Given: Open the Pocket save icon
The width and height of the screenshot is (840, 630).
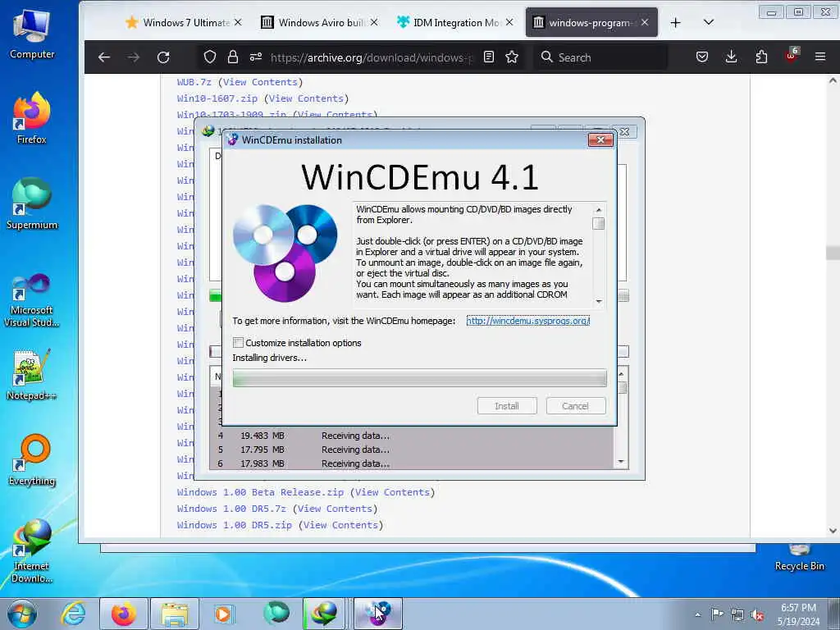Looking at the screenshot, I should click(x=702, y=57).
